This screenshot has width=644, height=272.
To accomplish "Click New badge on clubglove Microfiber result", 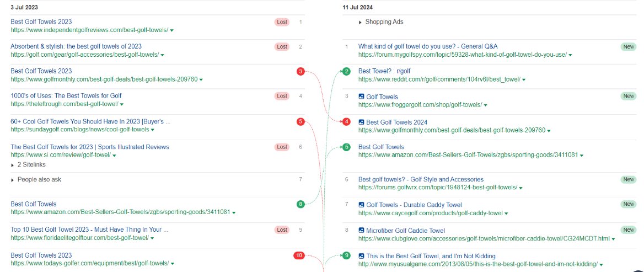I will click(629, 230).
